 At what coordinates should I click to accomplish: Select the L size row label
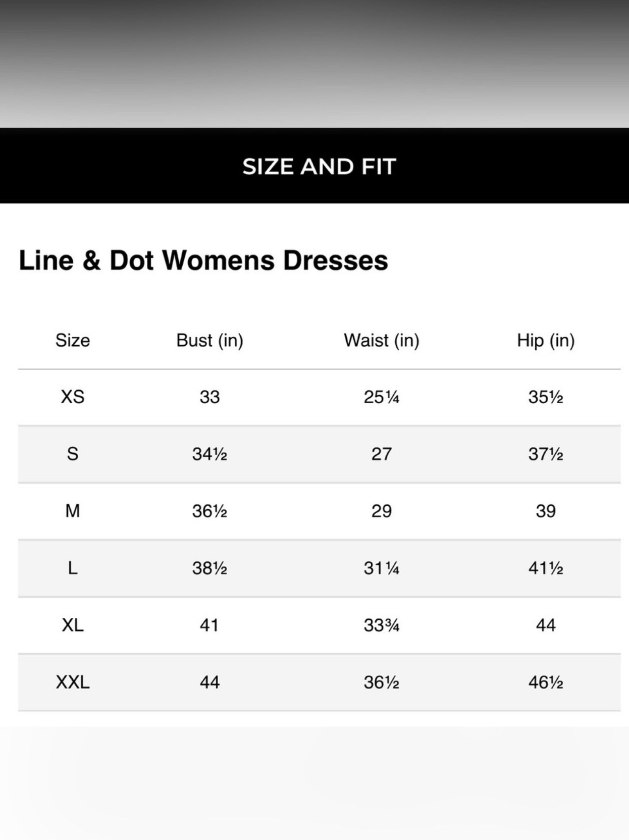[x=73, y=568]
